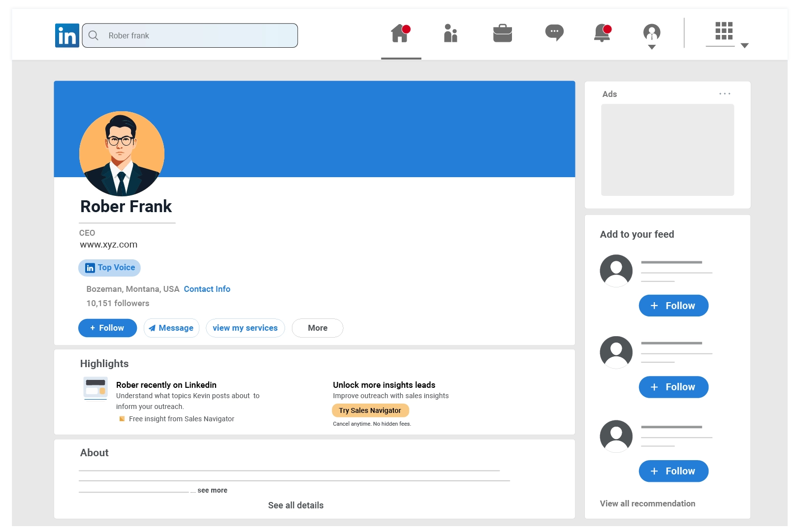Click the view my services button
Image resolution: width=797 pixels, height=532 pixels.
pos(245,328)
